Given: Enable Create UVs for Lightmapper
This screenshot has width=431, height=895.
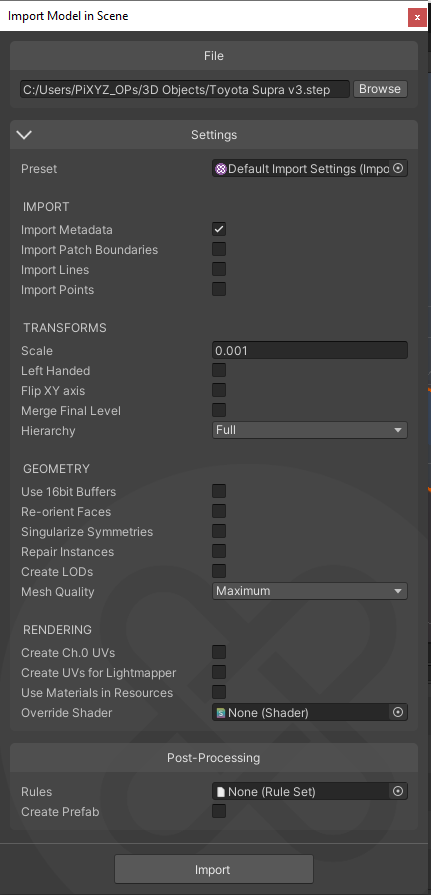Looking at the screenshot, I should point(219,672).
